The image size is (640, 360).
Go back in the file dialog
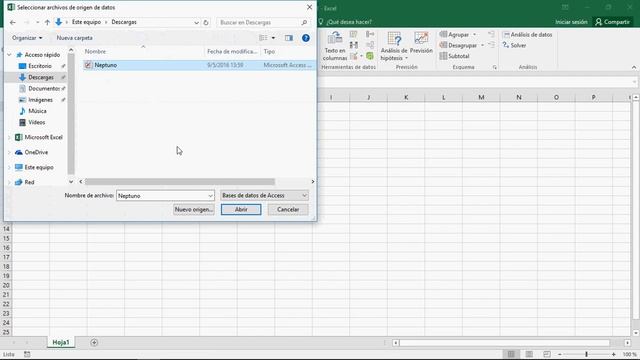[x=13, y=22]
